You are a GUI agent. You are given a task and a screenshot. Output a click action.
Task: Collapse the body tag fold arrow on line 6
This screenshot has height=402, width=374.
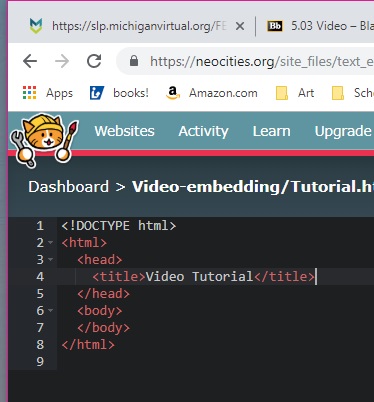[51, 310]
